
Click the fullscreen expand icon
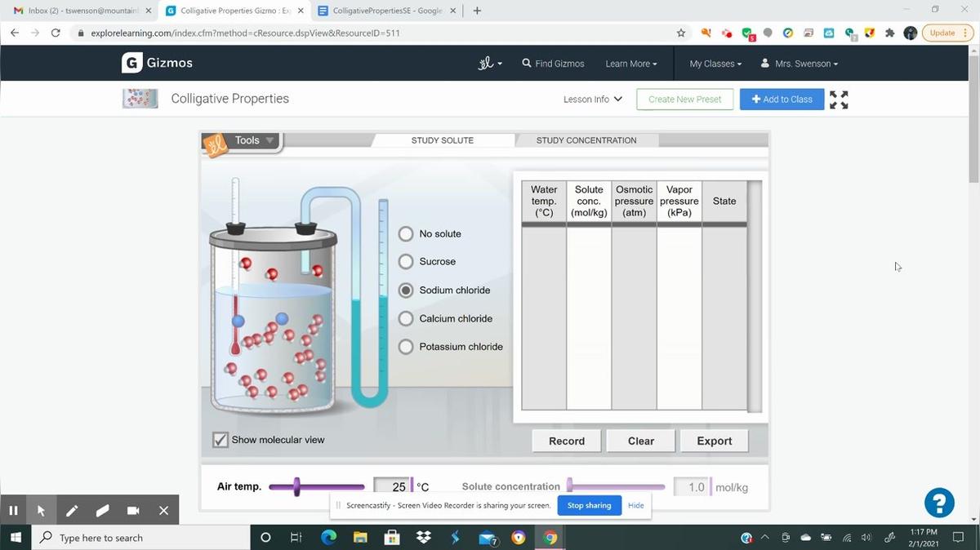839,100
